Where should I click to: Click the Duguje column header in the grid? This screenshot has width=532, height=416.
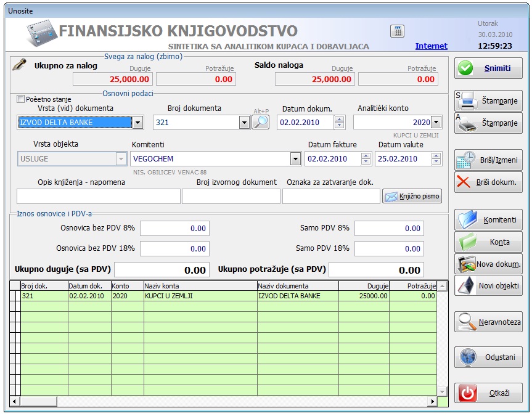click(x=364, y=286)
